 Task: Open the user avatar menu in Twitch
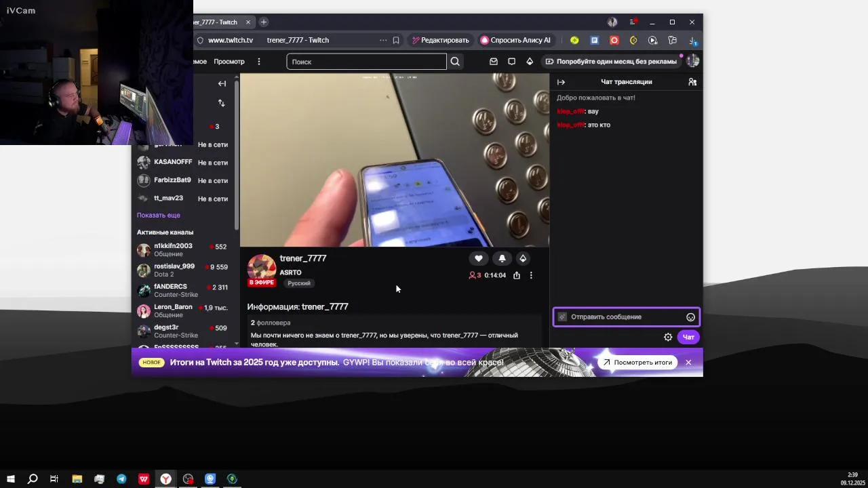tap(692, 61)
